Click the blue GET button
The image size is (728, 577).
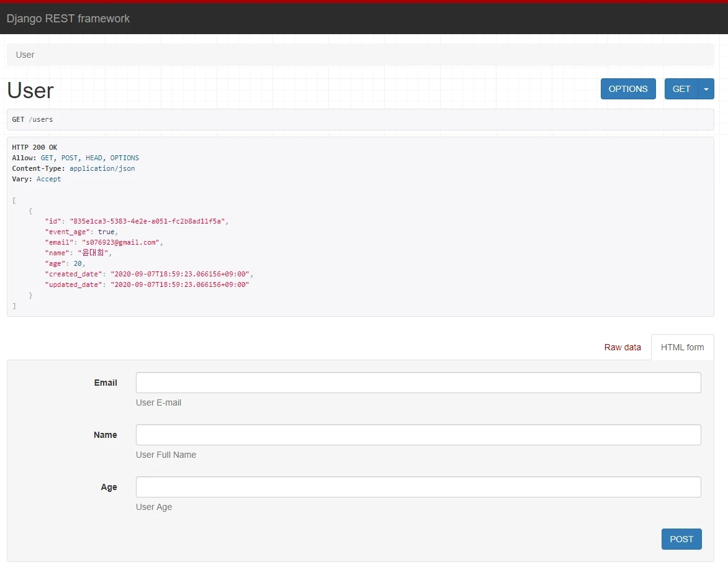click(x=681, y=89)
